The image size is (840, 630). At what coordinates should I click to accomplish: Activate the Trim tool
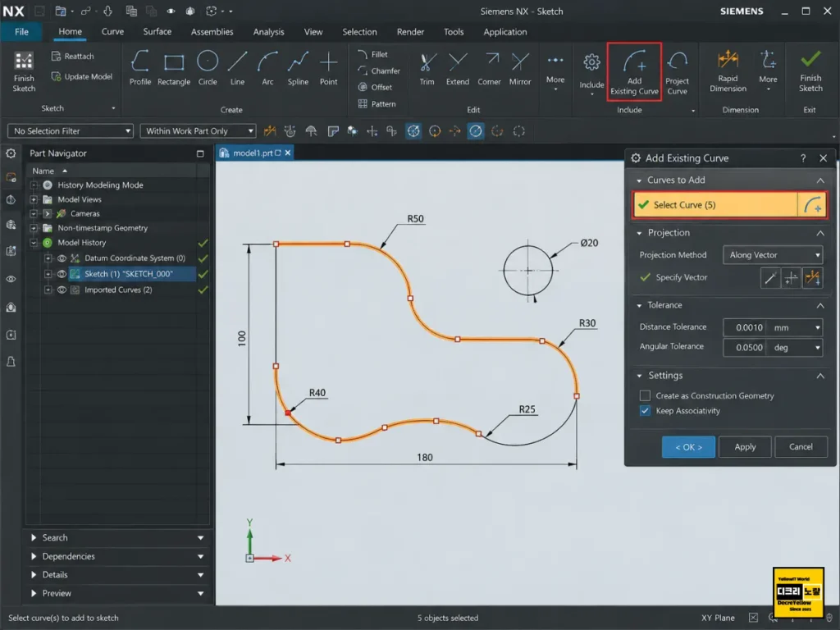pyautogui.click(x=427, y=67)
